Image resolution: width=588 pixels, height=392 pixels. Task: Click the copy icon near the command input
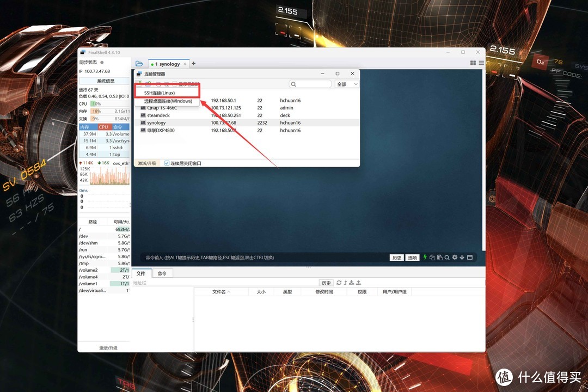click(432, 257)
